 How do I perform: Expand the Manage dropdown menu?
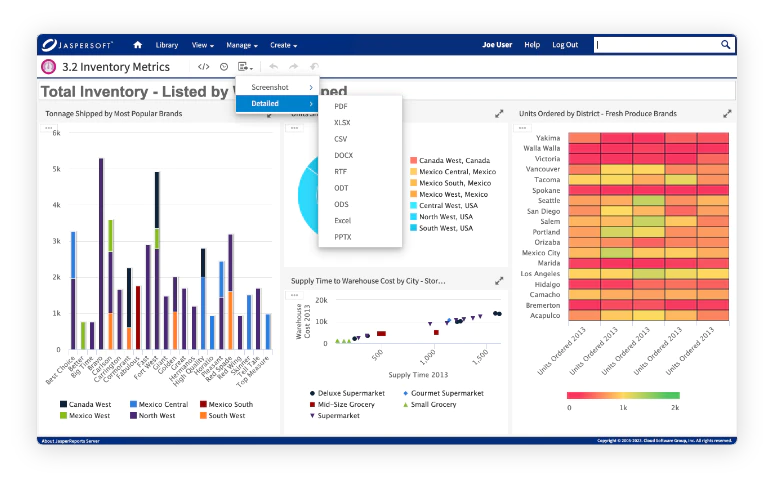point(242,45)
